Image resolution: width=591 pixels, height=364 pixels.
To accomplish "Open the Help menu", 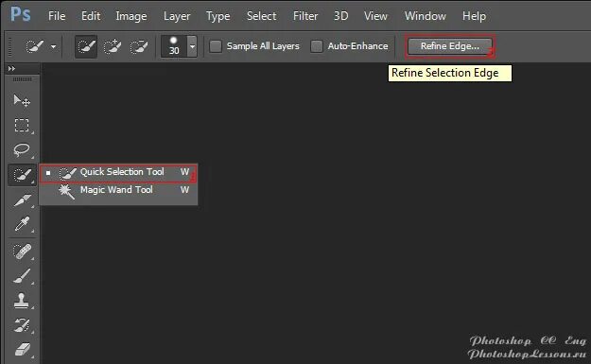I will coord(474,16).
